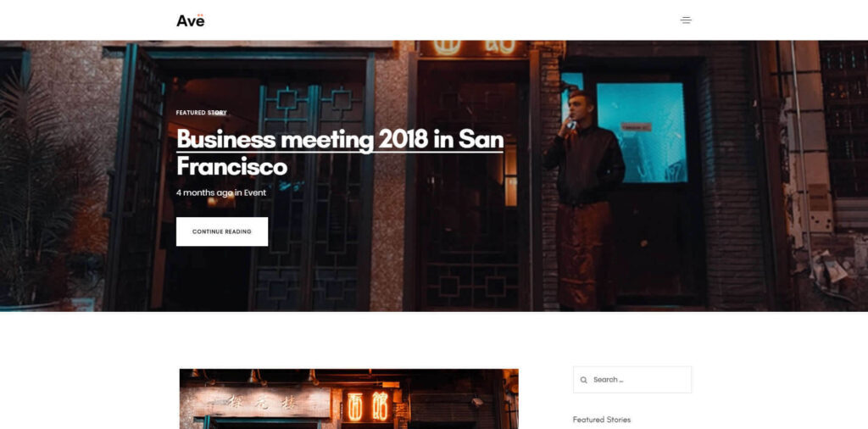Click the magnifier icon in the search box
Image resolution: width=868 pixels, height=429 pixels.
click(583, 381)
